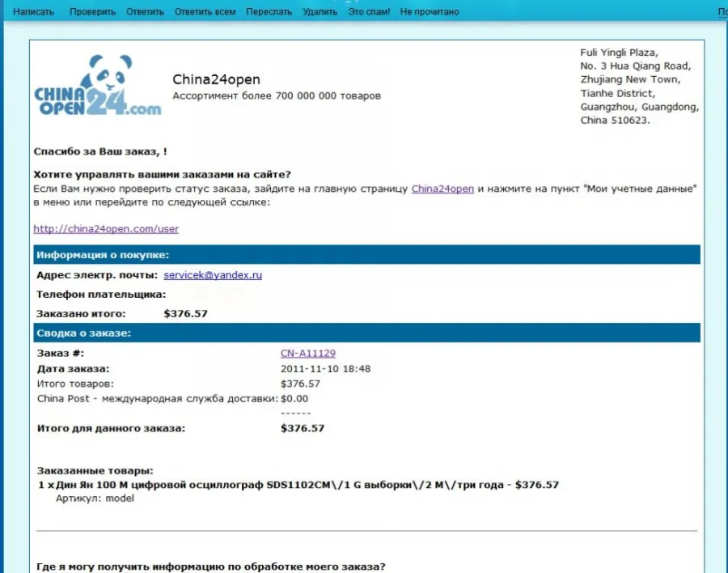Mark as unread with Не прочитано
Image resolution: width=728 pixels, height=573 pixels.
(x=430, y=11)
